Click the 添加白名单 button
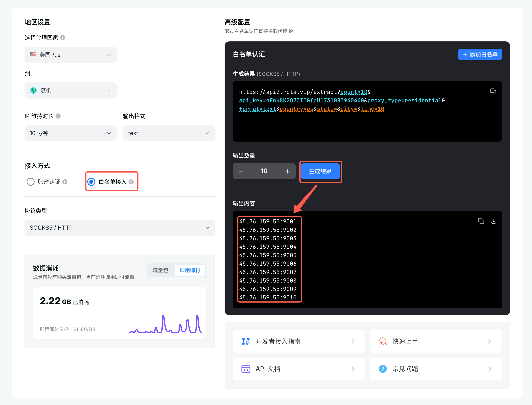The height and width of the screenshot is (405, 532). pos(480,54)
